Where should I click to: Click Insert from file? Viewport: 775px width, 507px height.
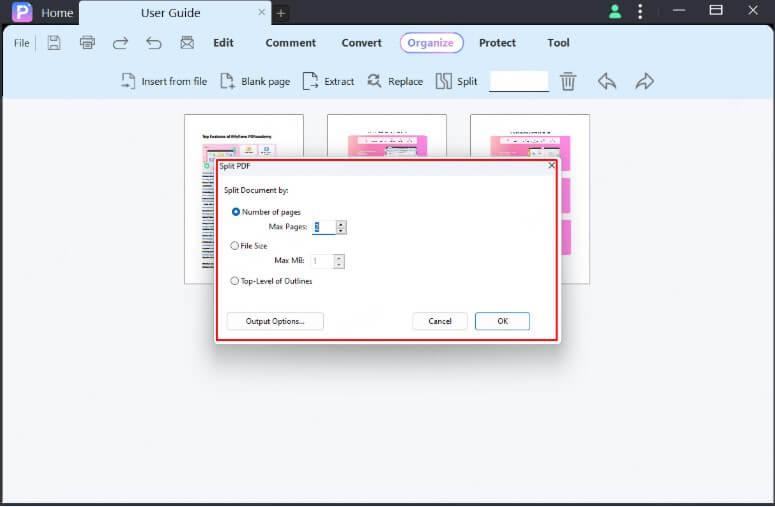[x=164, y=81]
